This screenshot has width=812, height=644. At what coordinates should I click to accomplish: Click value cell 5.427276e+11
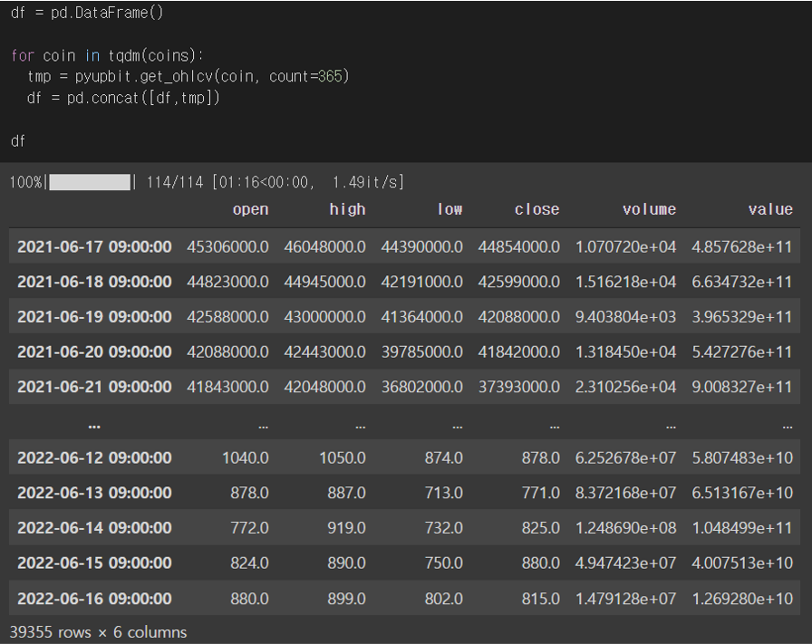742,352
